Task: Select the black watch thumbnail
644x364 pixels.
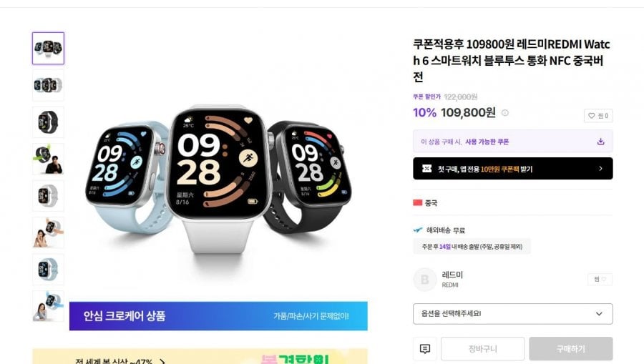Action: 48,122
